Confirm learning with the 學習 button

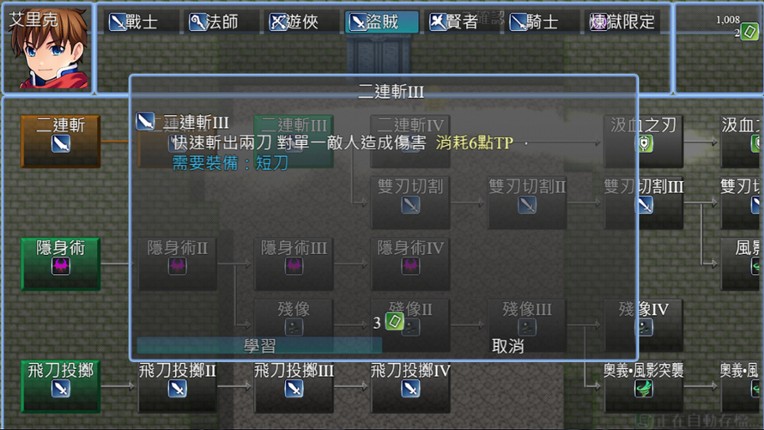click(259, 346)
